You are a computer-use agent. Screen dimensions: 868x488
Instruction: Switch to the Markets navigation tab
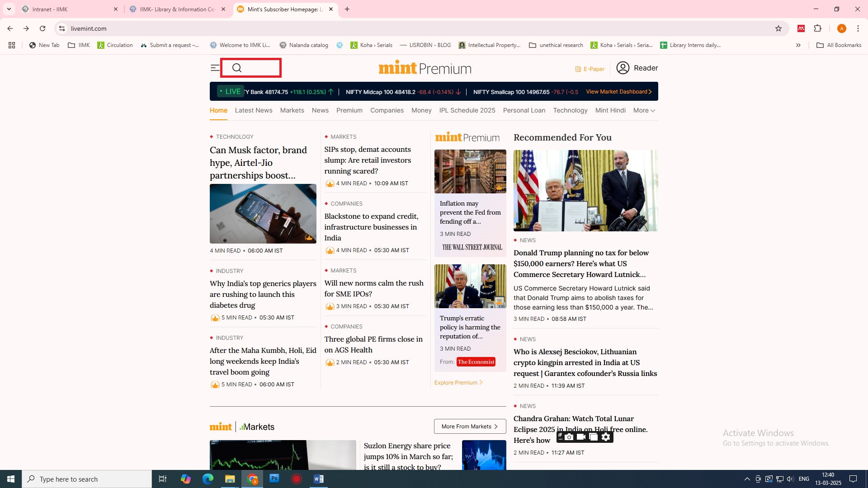tap(292, 111)
